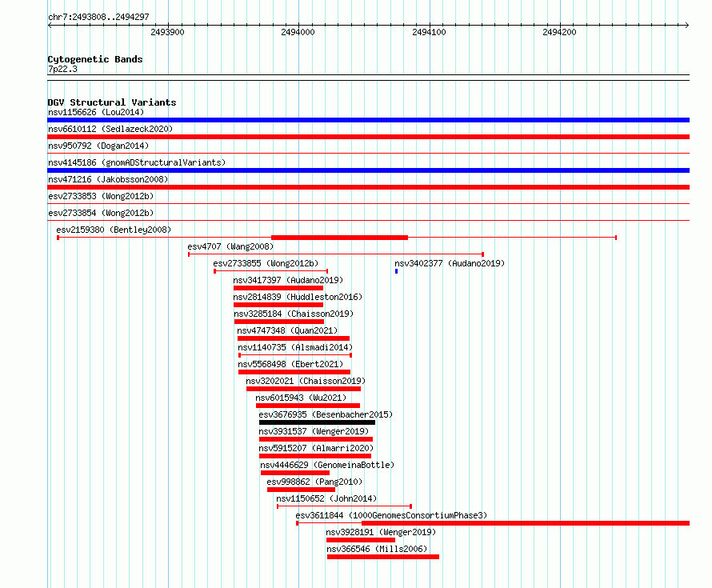Open the nsv950792 (Dogan2014) variant label

98,146
